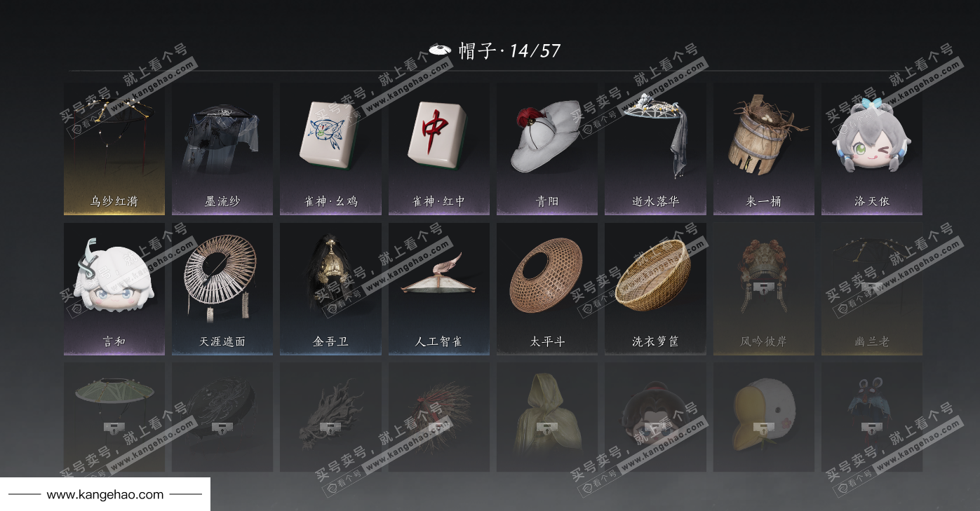Pick the 太平斗 bamboo hat
The width and height of the screenshot is (980, 511).
pos(547,289)
